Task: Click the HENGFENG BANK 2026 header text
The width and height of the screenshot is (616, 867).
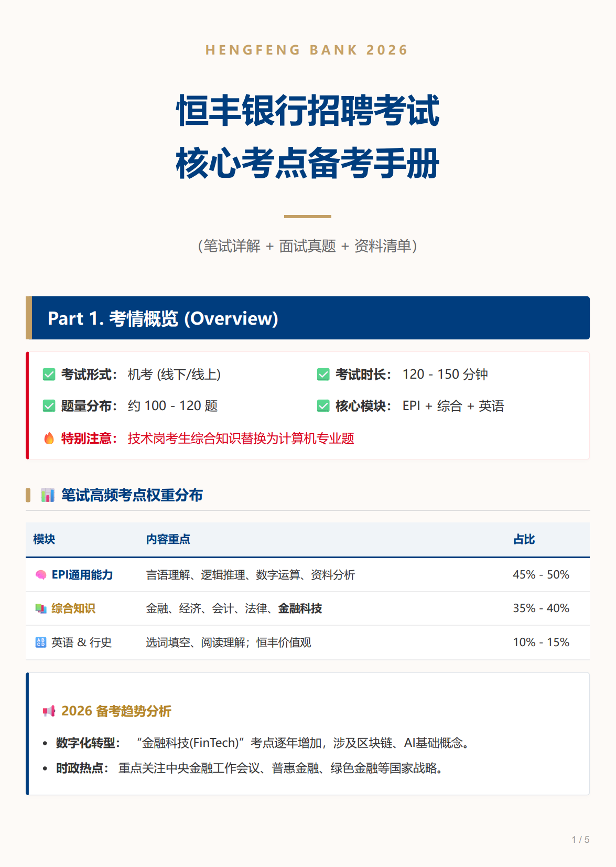Action: point(307,50)
